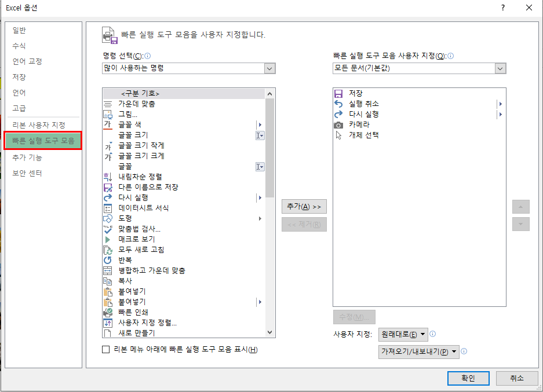
Task: Open the 고급 options category
Action: click(19, 108)
